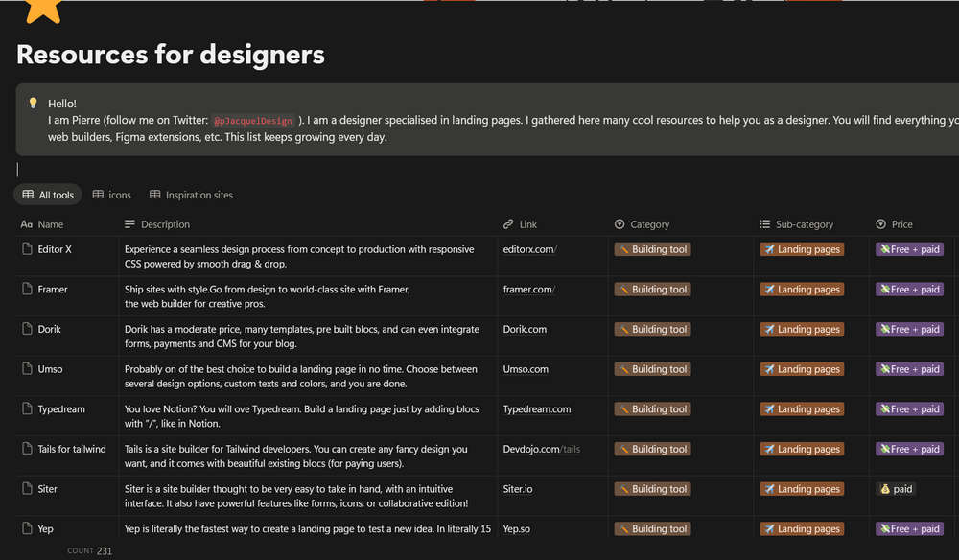959x560 pixels.
Task: Open the Typedream row name
Action: 61,409
